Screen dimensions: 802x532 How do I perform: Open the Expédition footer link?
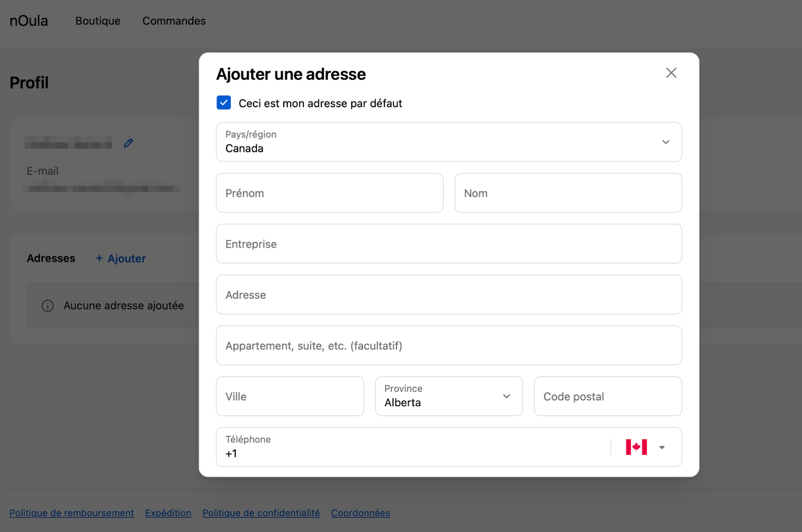[168, 513]
